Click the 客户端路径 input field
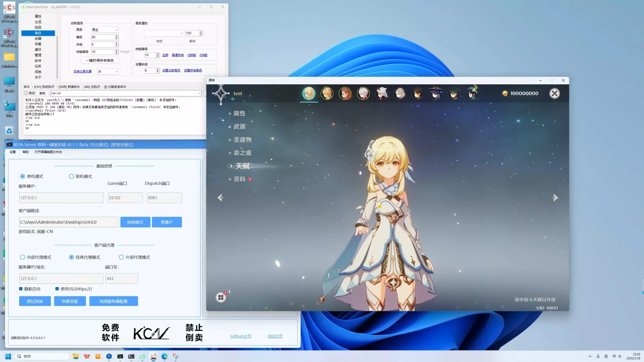 point(69,222)
